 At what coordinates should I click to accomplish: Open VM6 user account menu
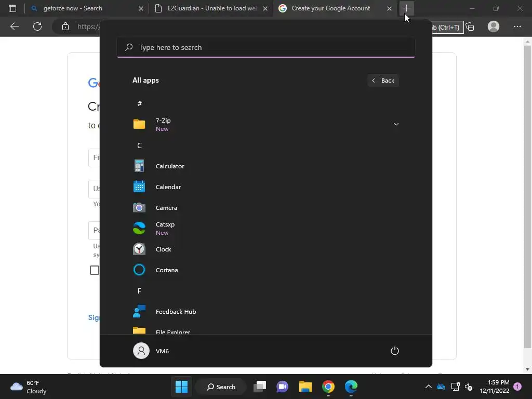click(151, 351)
